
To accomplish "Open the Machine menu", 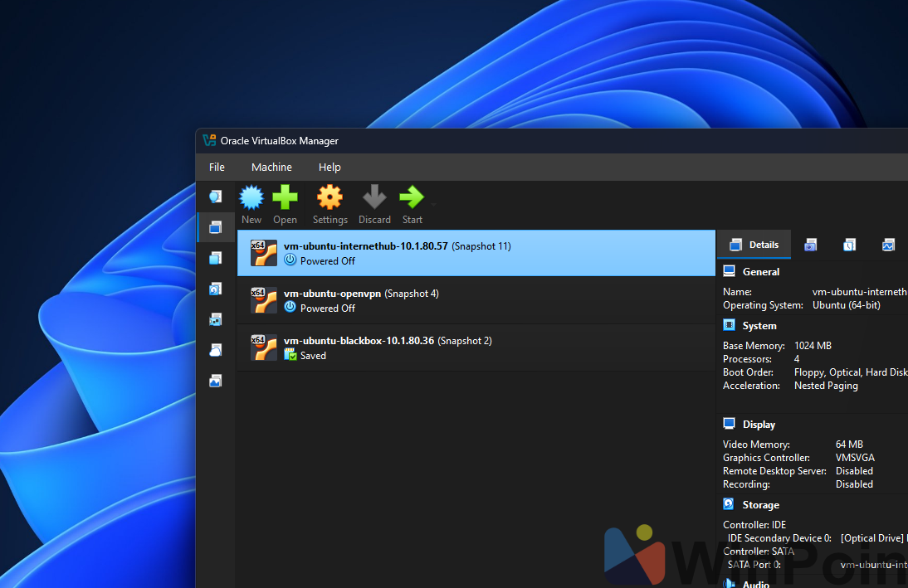I will point(271,167).
